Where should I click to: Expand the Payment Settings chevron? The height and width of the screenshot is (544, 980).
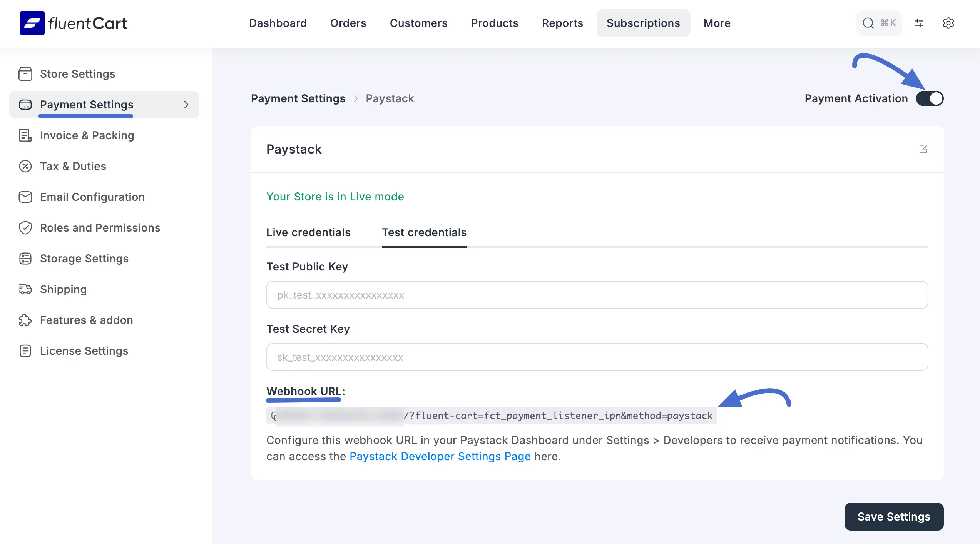click(x=187, y=105)
